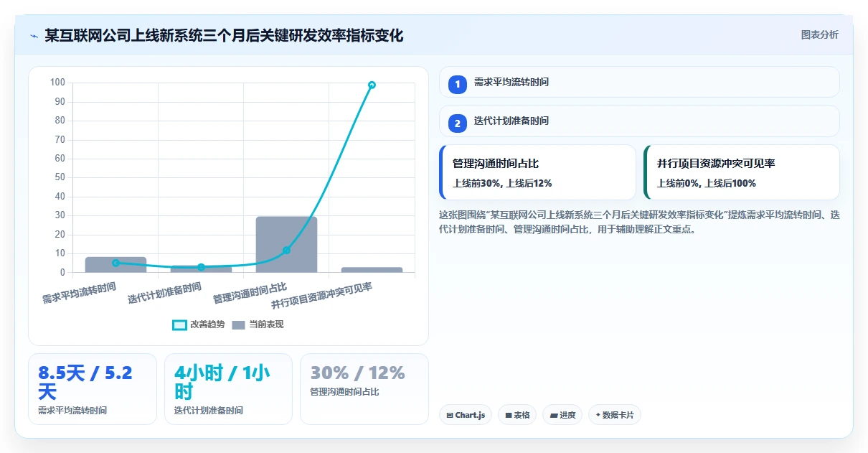Toggle the 改善趋势 legend swatch
This screenshot has width=868, height=453.
tap(179, 325)
